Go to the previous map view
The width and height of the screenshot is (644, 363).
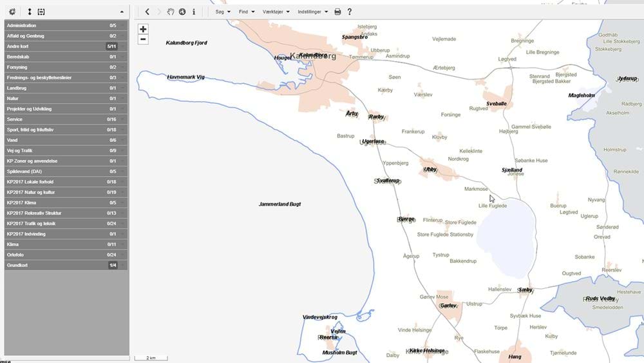147,12
